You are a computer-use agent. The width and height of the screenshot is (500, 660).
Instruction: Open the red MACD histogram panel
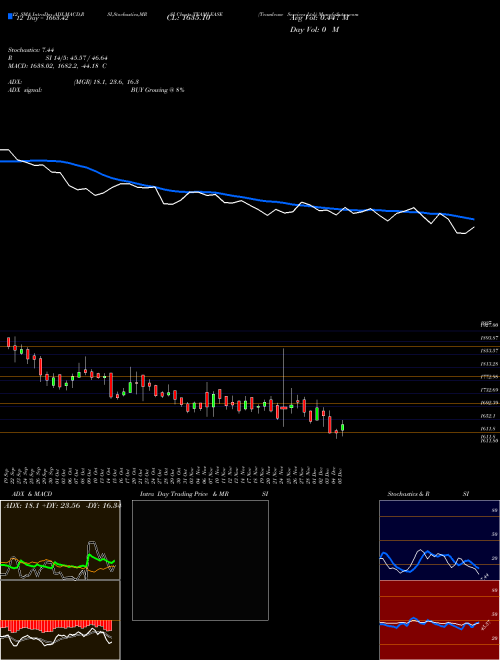pyautogui.click(x=60, y=620)
